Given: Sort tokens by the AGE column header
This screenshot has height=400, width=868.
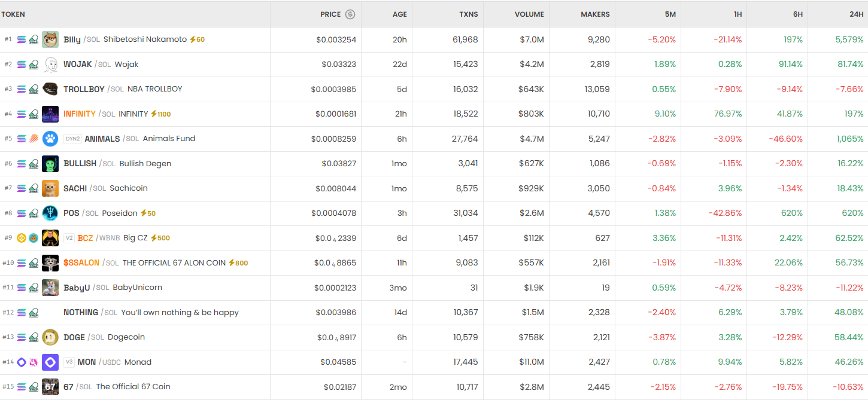Looking at the screenshot, I should coord(399,14).
